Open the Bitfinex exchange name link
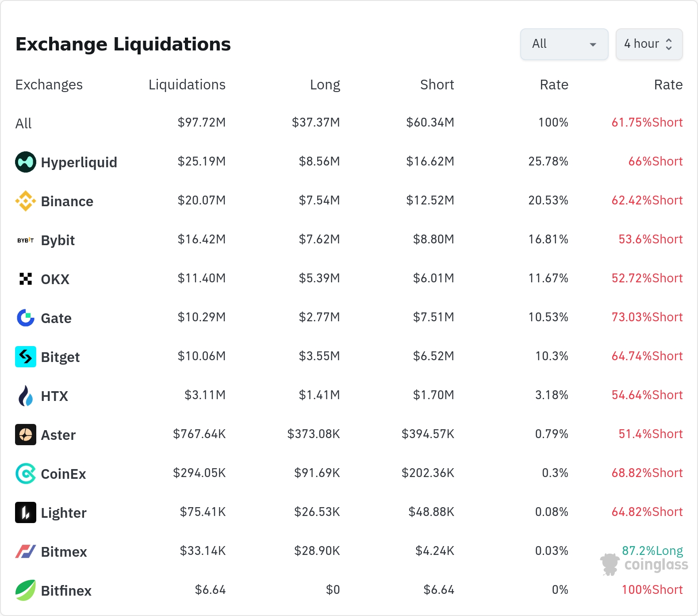Image resolution: width=698 pixels, height=616 pixels. point(66,591)
